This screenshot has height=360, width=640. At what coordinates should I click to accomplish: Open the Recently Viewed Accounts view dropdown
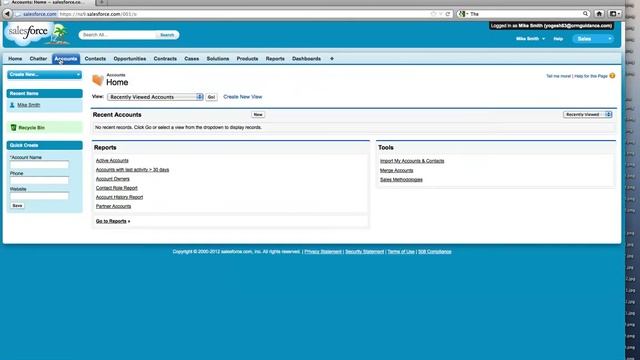point(155,97)
